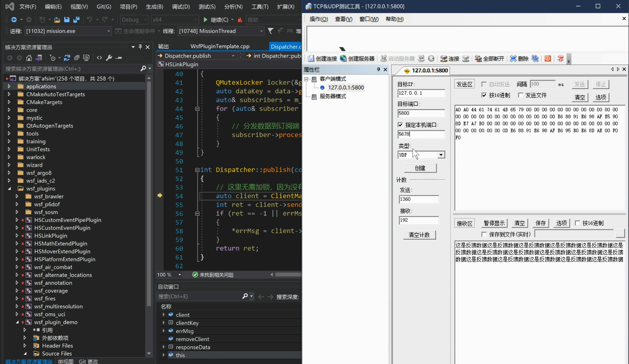This screenshot has height=364, width=629.
Task: Click the wrench properties icon in Solution Explorer
Action: [109, 58]
